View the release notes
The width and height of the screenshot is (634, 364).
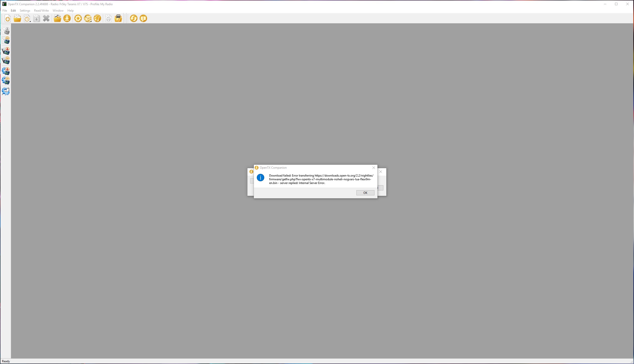tap(143, 18)
